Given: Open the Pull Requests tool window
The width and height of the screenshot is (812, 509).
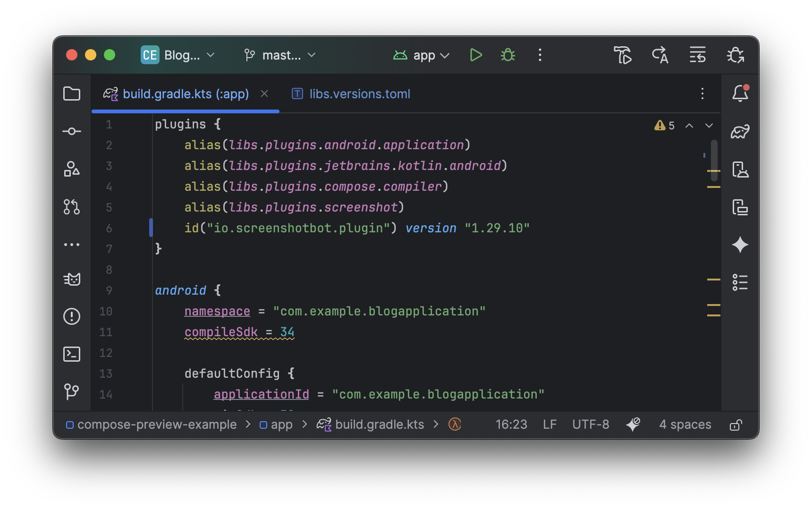Looking at the screenshot, I should tap(72, 207).
